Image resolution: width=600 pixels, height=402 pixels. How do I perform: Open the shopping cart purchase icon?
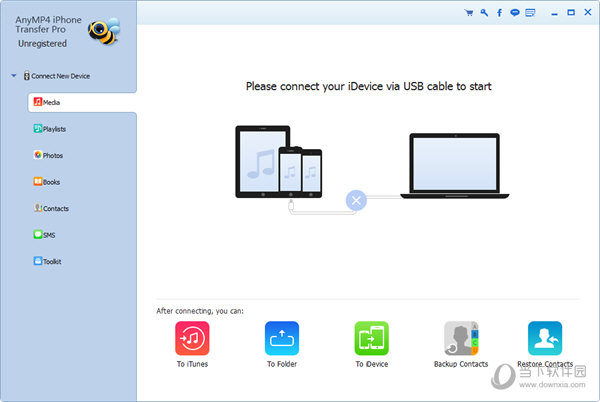469,13
